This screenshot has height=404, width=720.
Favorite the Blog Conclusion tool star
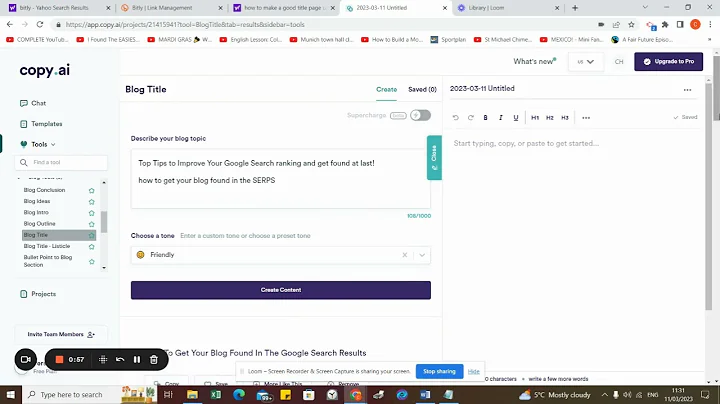pos(91,191)
